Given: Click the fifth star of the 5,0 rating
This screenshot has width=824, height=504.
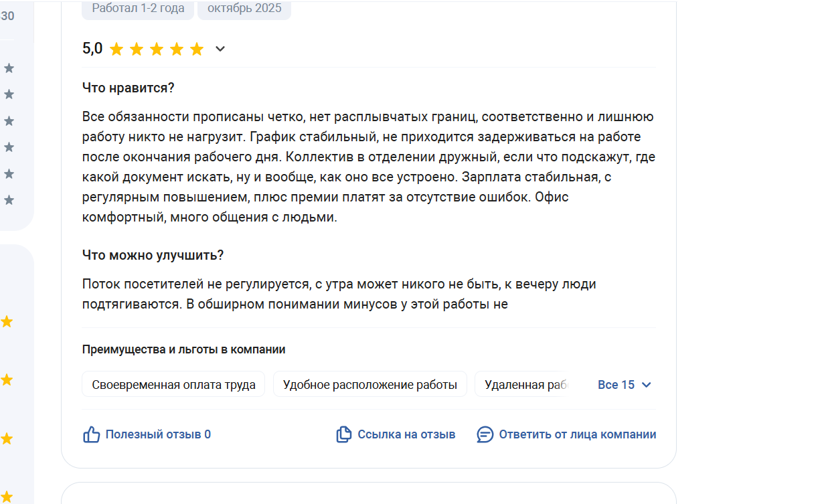Looking at the screenshot, I should point(197,49).
